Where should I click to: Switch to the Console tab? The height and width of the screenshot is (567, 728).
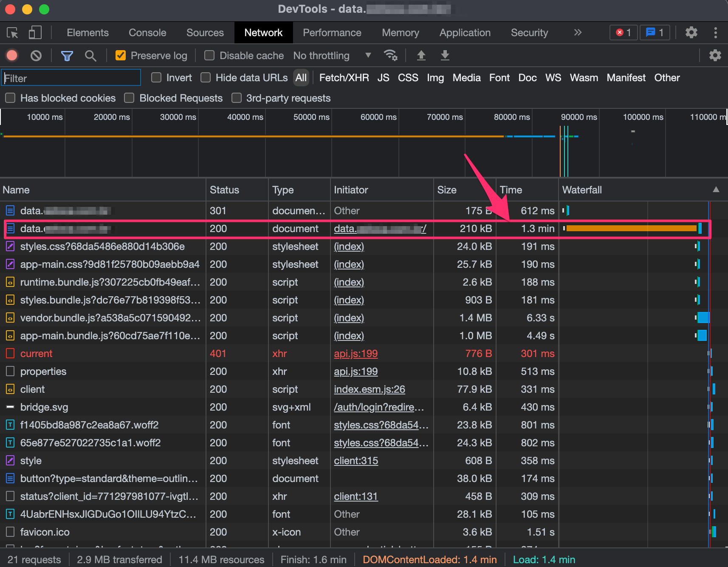tap(147, 33)
